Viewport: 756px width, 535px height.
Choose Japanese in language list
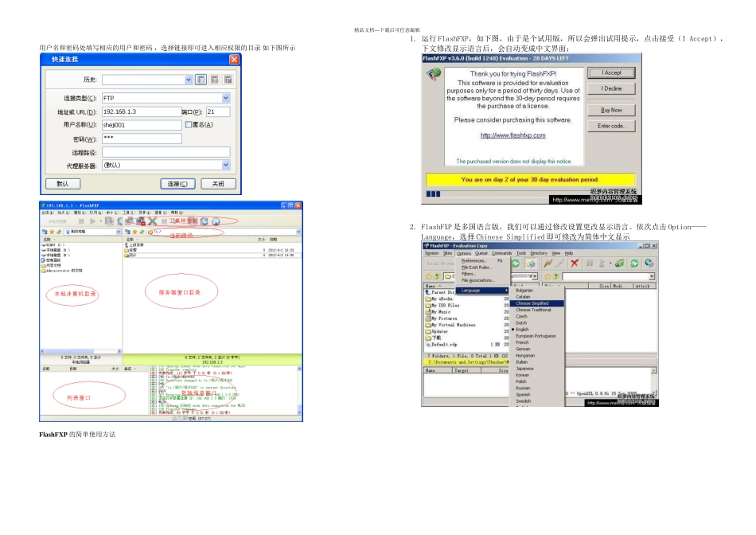[536, 369]
